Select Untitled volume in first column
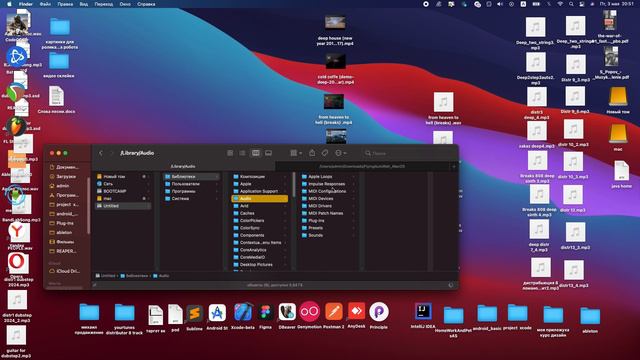 point(123,206)
